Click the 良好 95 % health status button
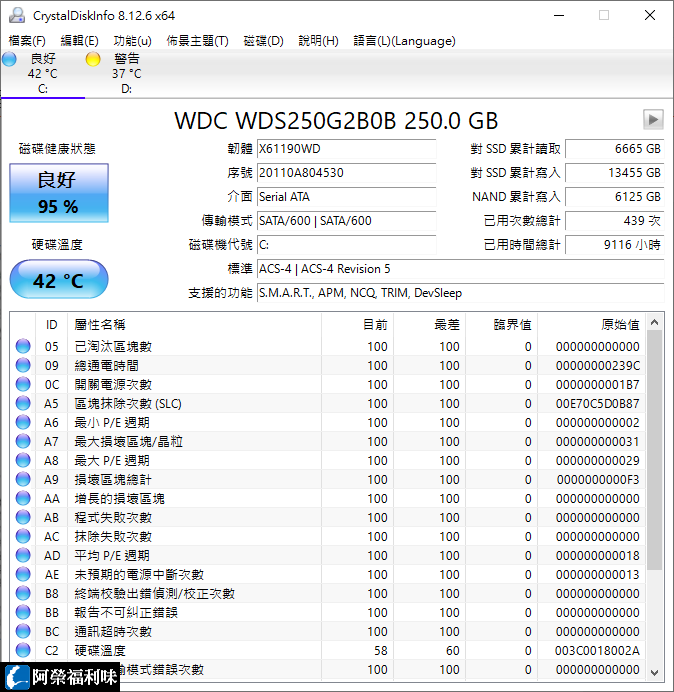This screenshot has height=692, width=674. pyautogui.click(x=59, y=193)
